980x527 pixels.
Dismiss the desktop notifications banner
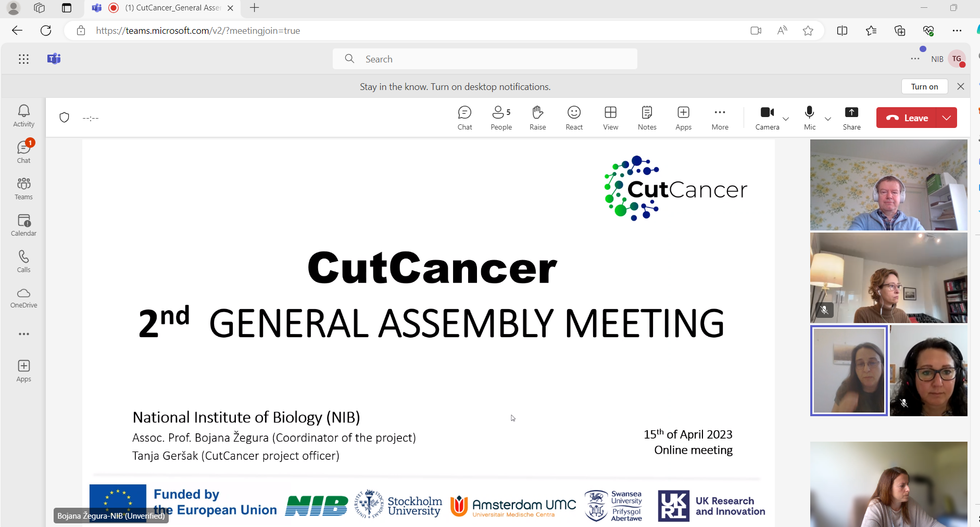[961, 86]
